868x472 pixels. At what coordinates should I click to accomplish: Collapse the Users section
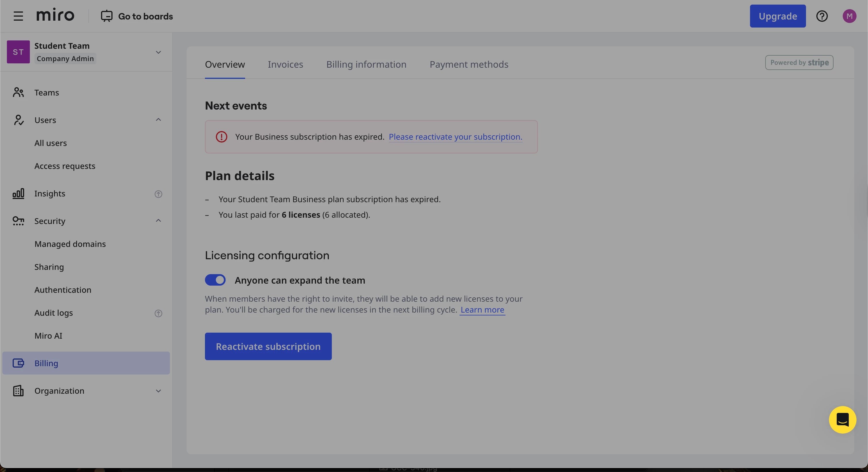coord(158,120)
